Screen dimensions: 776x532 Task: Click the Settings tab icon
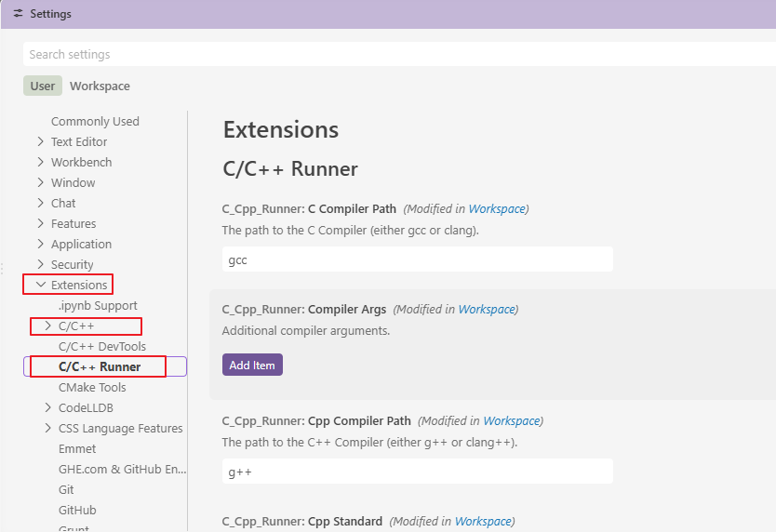[18, 13]
